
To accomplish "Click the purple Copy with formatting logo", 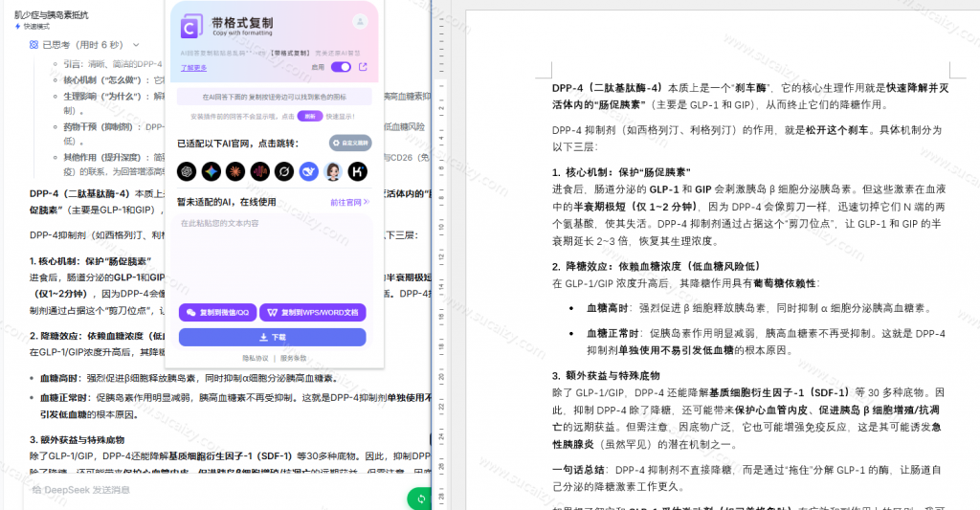I will pos(191,27).
